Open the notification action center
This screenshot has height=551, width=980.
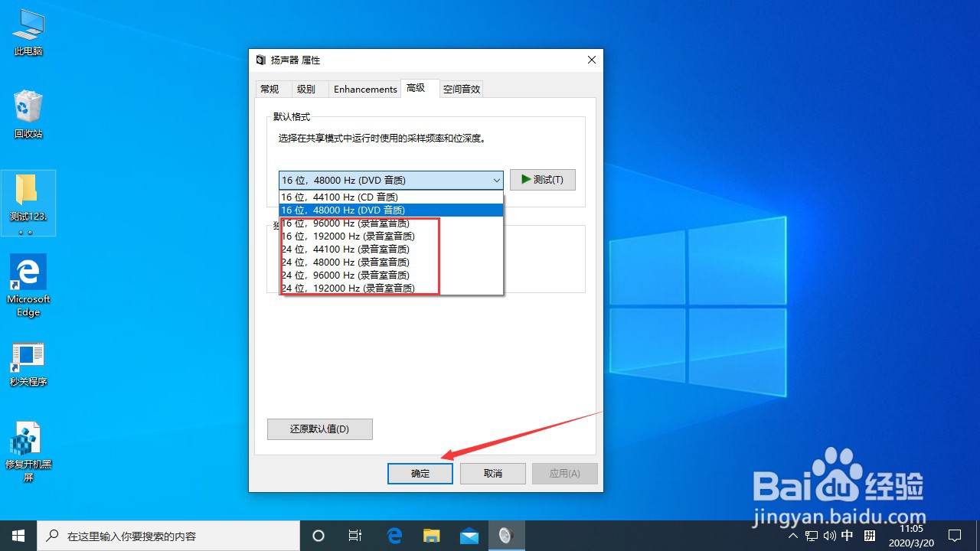pyautogui.click(x=955, y=536)
